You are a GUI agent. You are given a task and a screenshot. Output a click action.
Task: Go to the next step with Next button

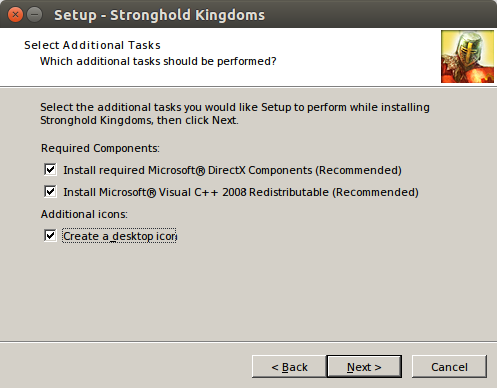(364, 367)
